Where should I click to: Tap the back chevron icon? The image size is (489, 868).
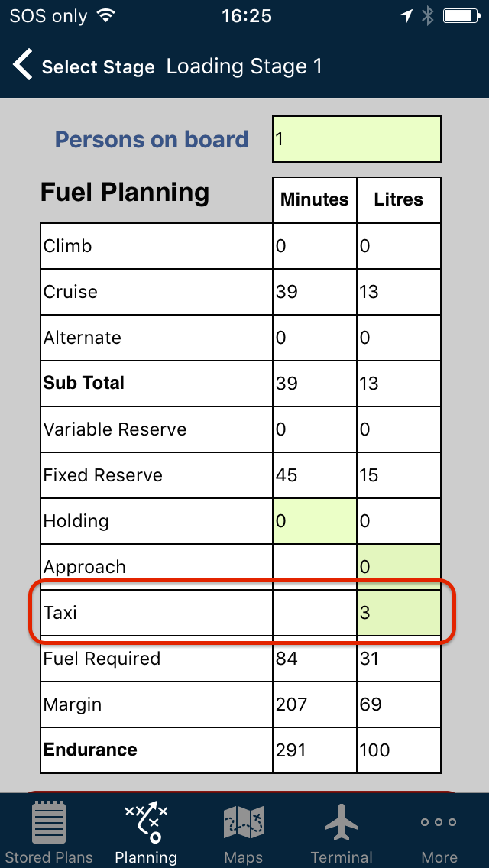pyautogui.click(x=23, y=65)
